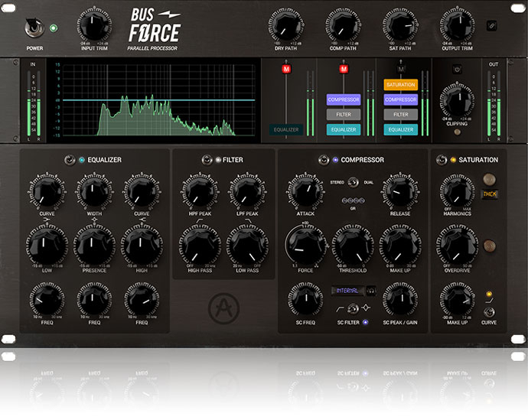This screenshot has height=420, width=528.
Task: Click the headphones icon beside INTERNAL display
Action: [x=371, y=291]
